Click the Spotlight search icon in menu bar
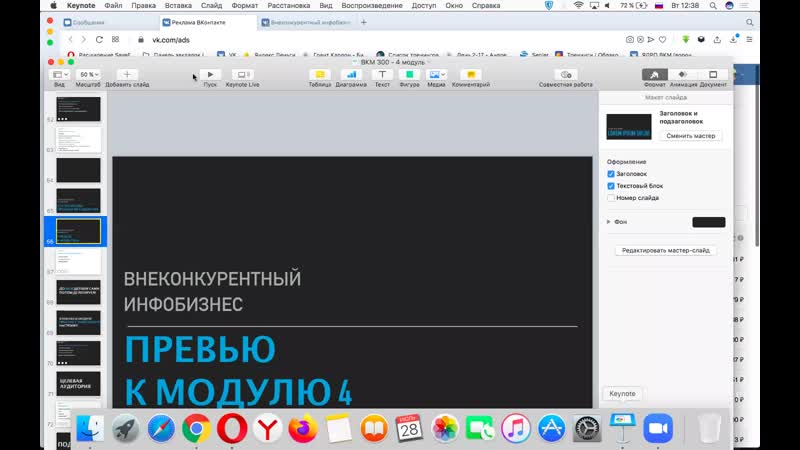Screen dimensions: 800x450 pyautogui.click(x=713, y=6)
